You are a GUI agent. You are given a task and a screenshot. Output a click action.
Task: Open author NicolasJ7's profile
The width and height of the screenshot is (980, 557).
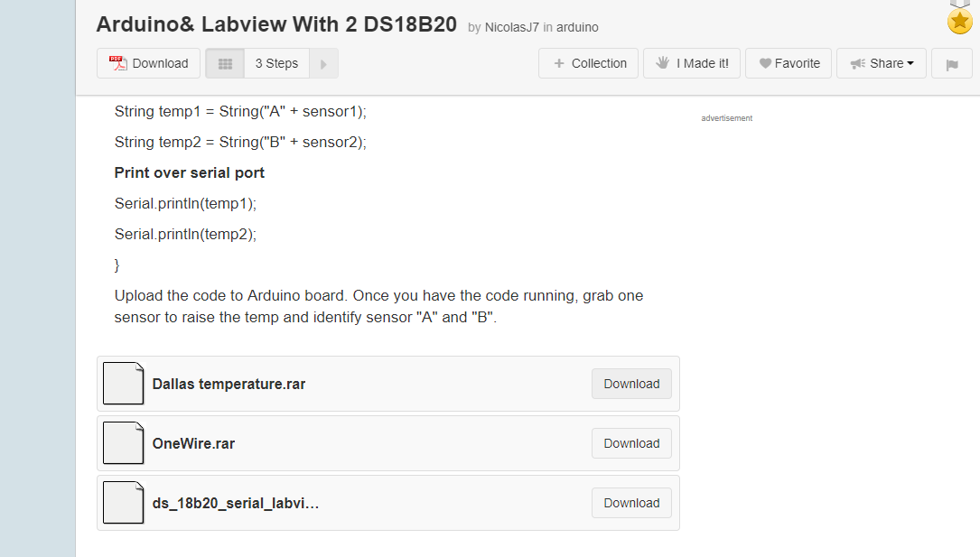510,27
